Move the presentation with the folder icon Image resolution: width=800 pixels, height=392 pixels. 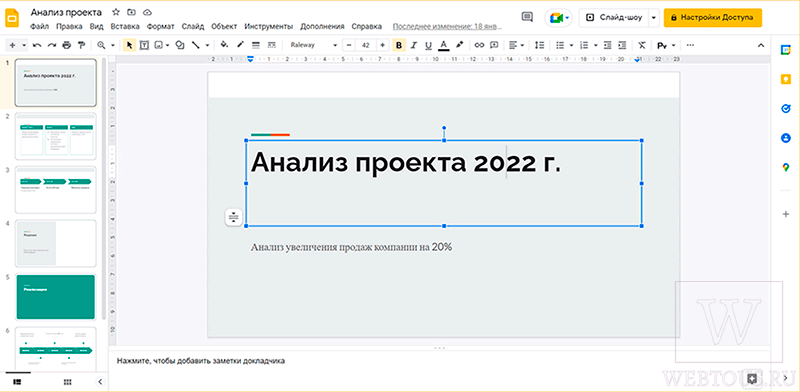coord(132,12)
